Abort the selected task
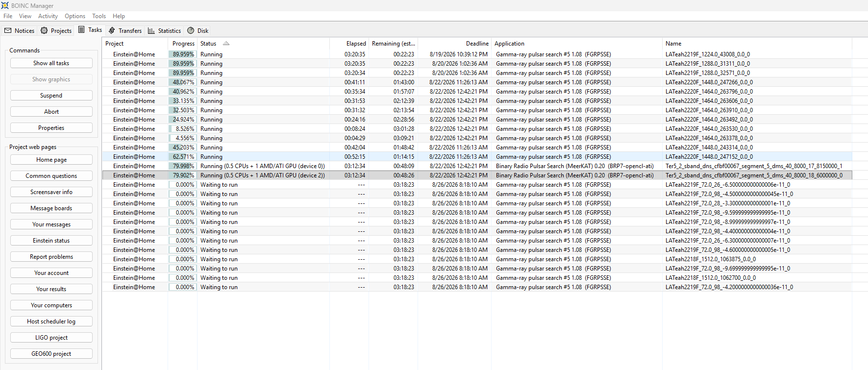Screen dimensions: 868x370 pos(51,112)
